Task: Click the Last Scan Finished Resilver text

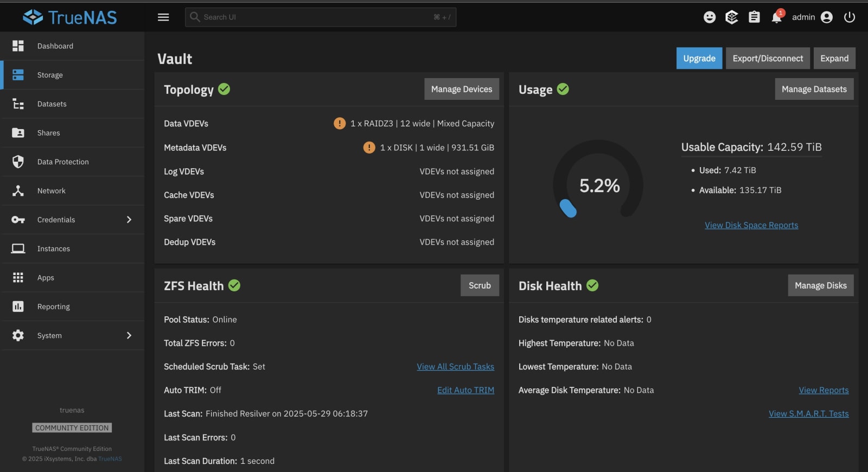Action: (266, 413)
